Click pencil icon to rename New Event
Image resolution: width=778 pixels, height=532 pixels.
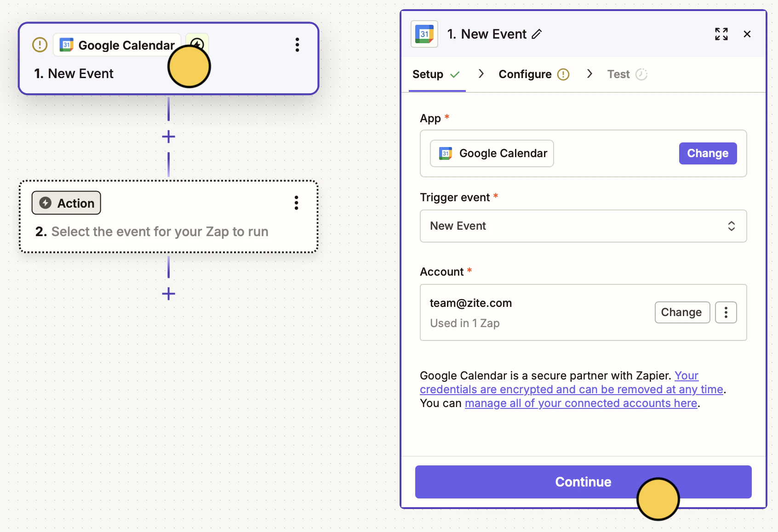(x=537, y=34)
